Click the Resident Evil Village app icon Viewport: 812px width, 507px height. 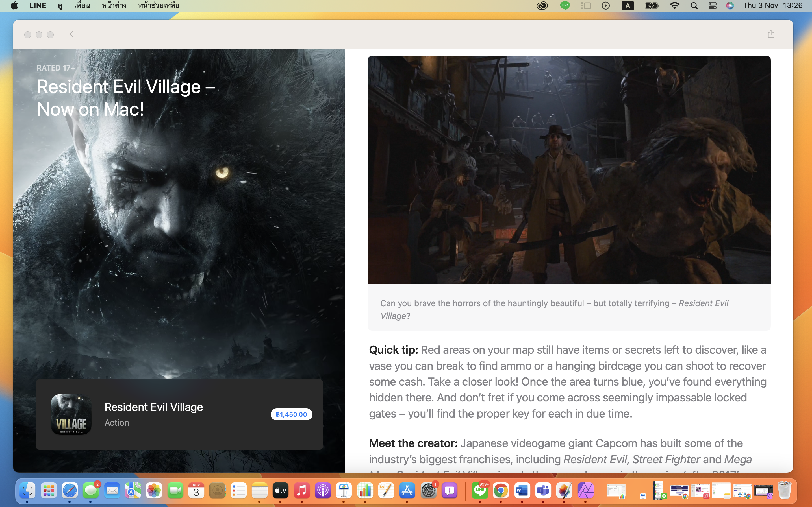click(71, 414)
